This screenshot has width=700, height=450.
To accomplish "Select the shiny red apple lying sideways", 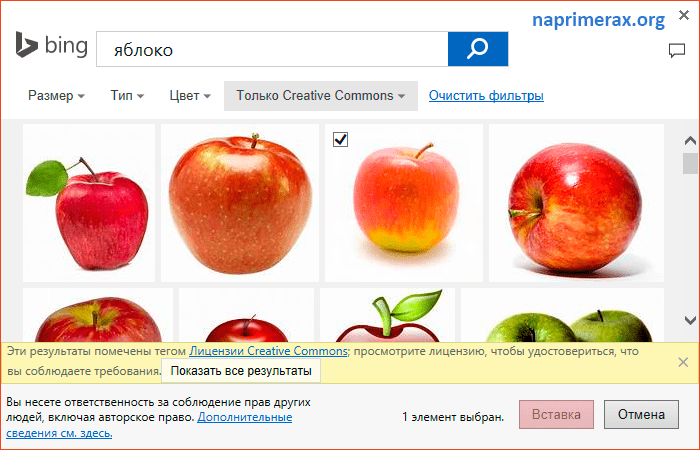I will coord(576,203).
